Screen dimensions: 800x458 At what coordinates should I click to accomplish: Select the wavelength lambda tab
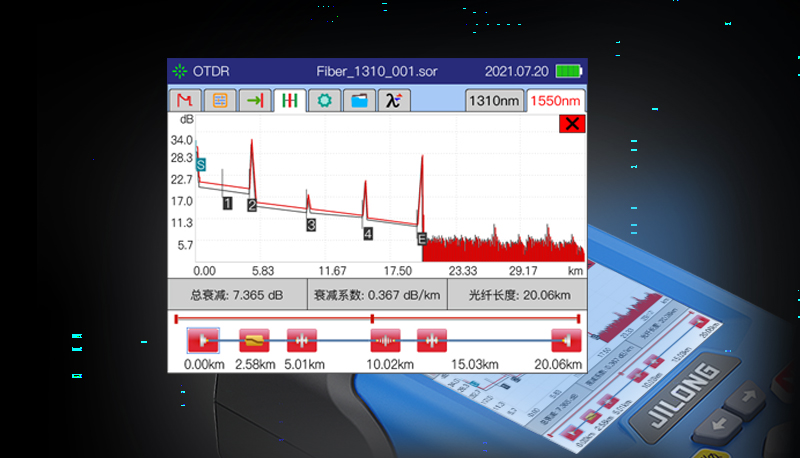pos(394,100)
